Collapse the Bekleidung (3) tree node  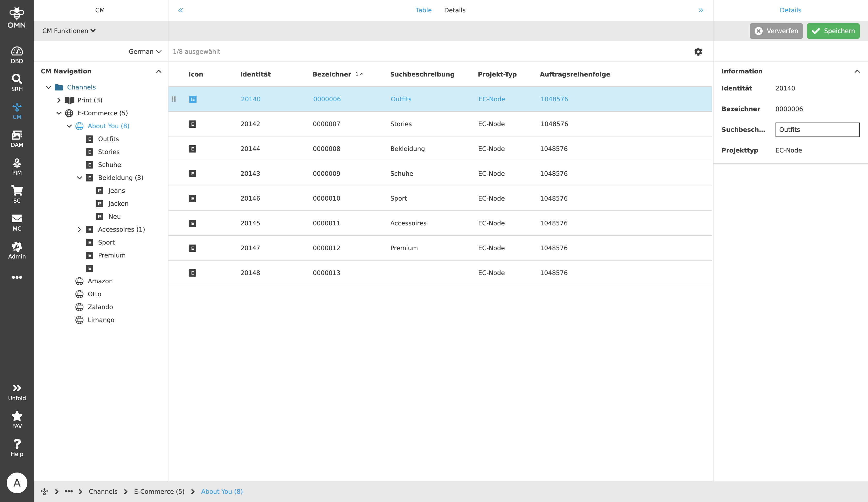pyautogui.click(x=79, y=178)
